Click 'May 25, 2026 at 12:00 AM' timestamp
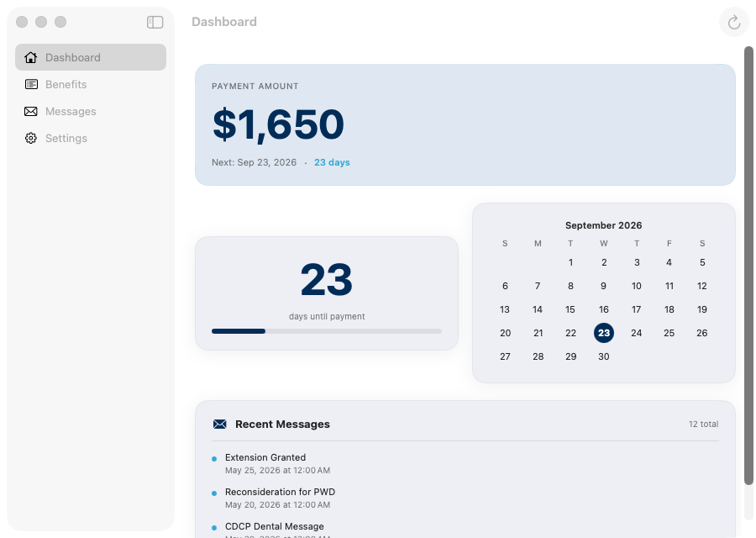 [x=278, y=471]
